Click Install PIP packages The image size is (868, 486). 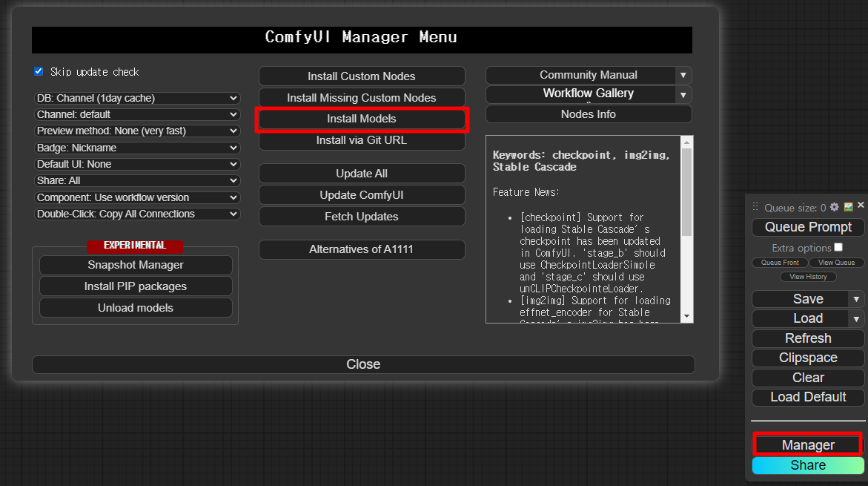point(136,286)
